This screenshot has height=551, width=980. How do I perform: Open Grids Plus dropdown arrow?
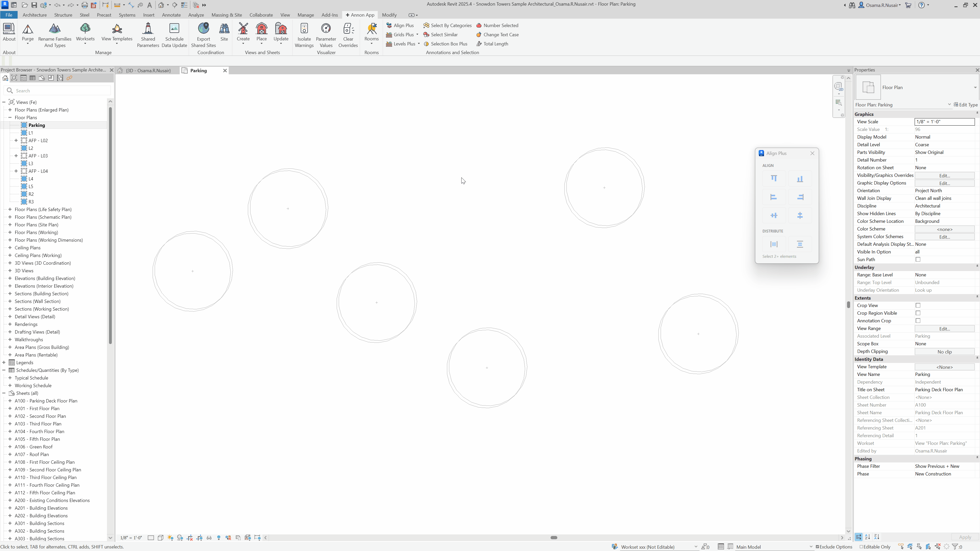(417, 35)
